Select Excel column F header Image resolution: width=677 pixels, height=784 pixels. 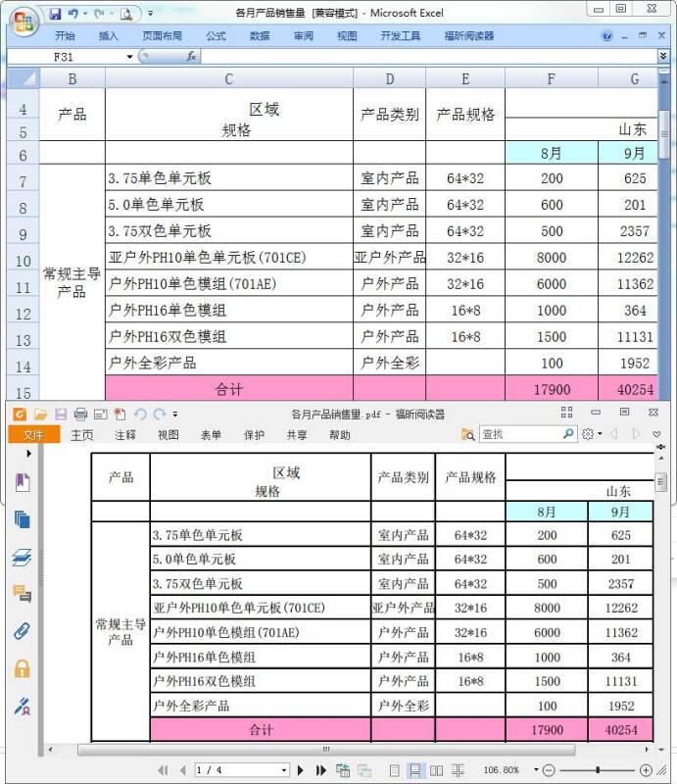(552, 79)
